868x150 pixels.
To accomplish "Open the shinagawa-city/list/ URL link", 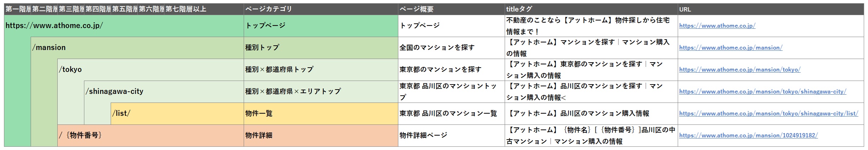I will [x=768, y=114].
